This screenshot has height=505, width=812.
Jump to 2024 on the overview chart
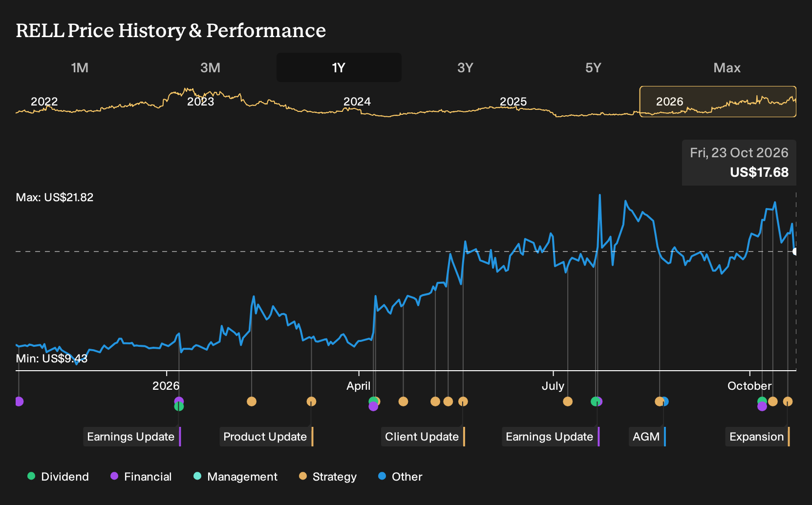pos(357,102)
